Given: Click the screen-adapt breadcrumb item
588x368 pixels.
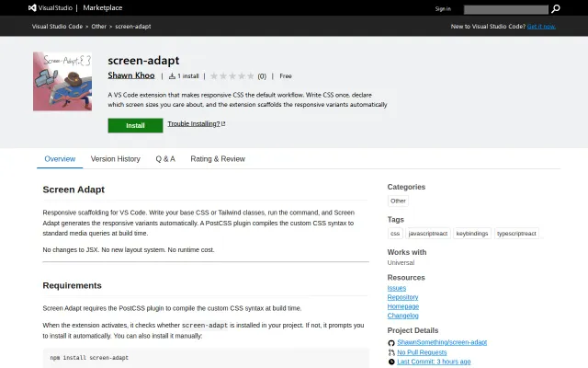Looking at the screenshot, I should tap(132, 27).
